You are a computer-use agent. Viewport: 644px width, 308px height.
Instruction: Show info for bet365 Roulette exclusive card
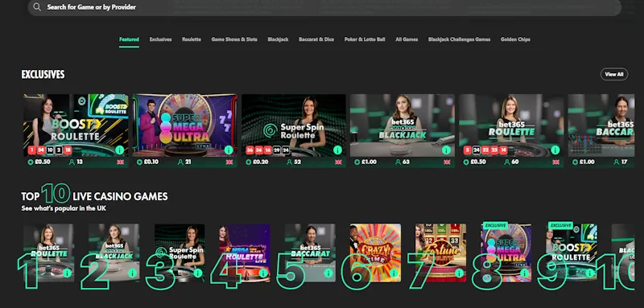(x=555, y=150)
